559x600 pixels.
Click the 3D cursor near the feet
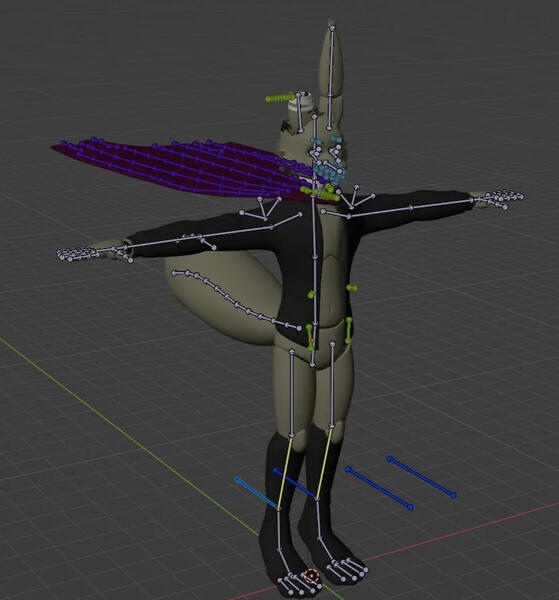[x=312, y=575]
